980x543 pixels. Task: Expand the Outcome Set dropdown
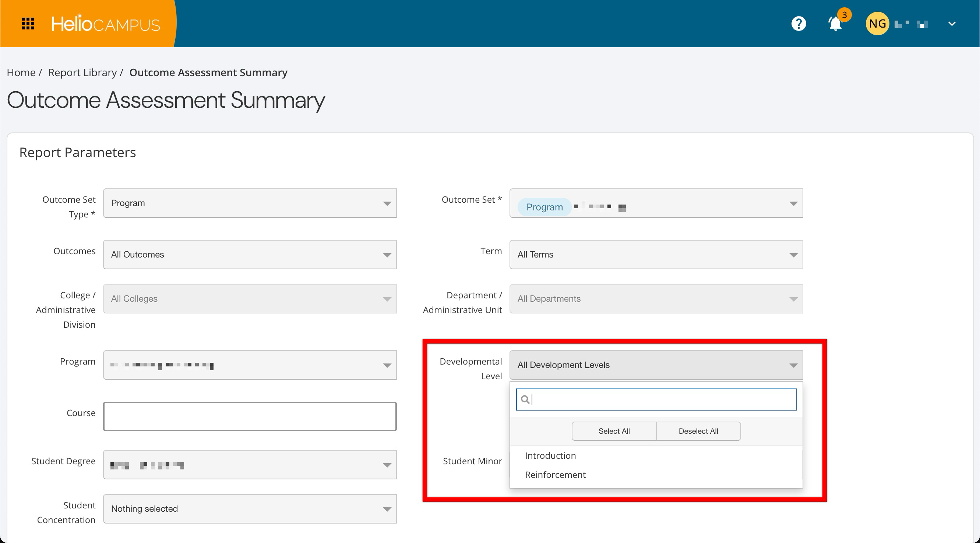656,203
